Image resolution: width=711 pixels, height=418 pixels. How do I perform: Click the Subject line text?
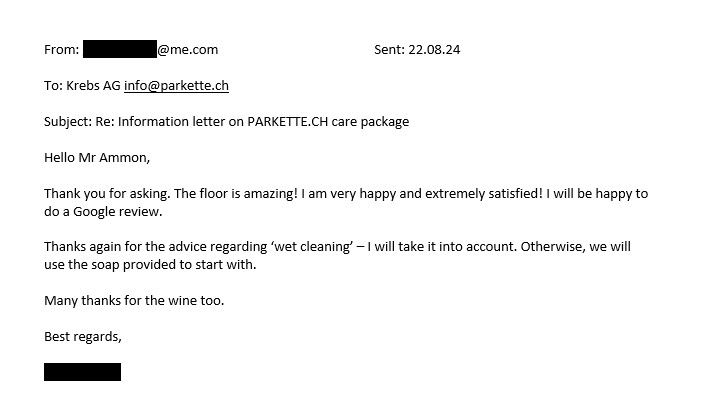click(226, 122)
